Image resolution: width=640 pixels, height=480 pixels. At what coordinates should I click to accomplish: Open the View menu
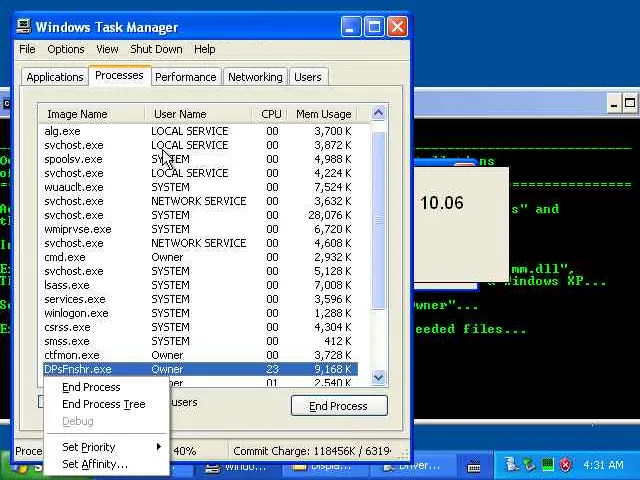[107, 49]
